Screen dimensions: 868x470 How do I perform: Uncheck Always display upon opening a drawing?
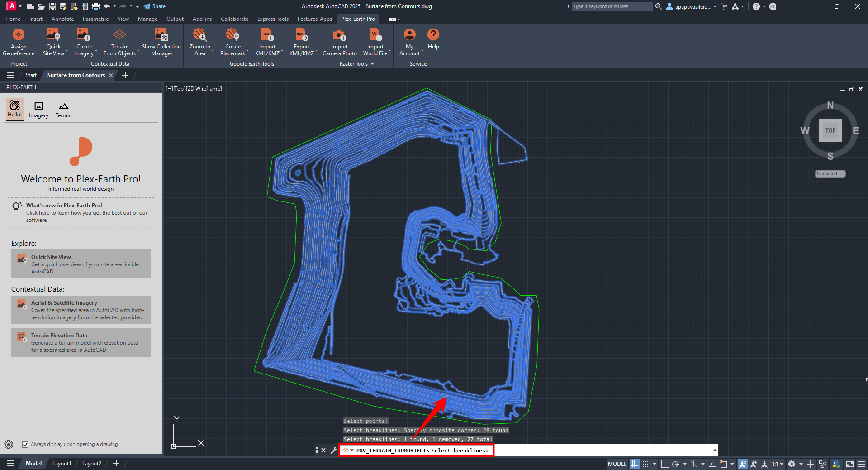point(25,445)
